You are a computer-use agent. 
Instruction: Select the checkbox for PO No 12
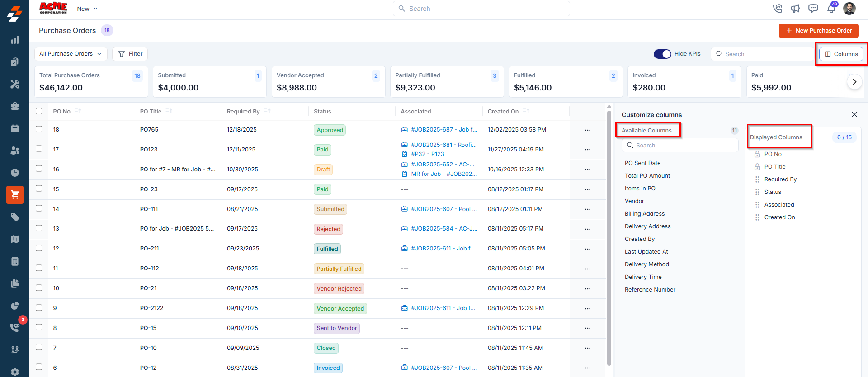click(39, 248)
